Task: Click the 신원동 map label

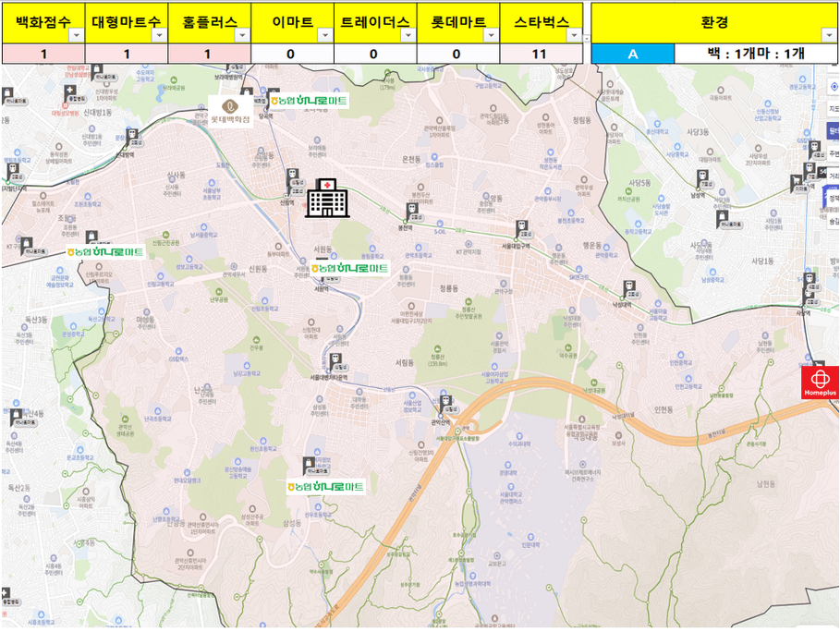Action: coord(258,269)
